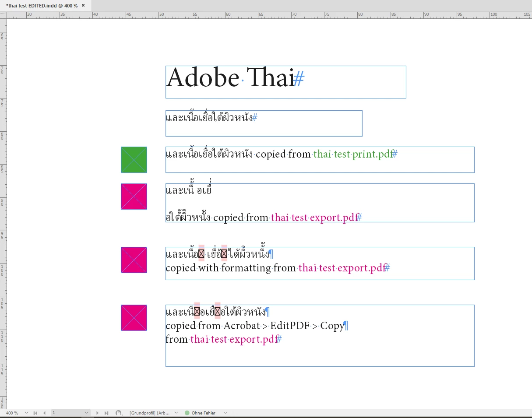This screenshot has width=532, height=418.
Task: Click the second missing-glyph box in the Acrobat frame
Action: click(x=218, y=312)
